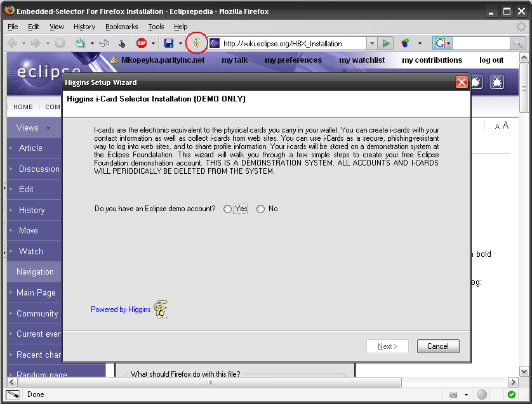Click the small 'A' decrease font size icon

497,127
